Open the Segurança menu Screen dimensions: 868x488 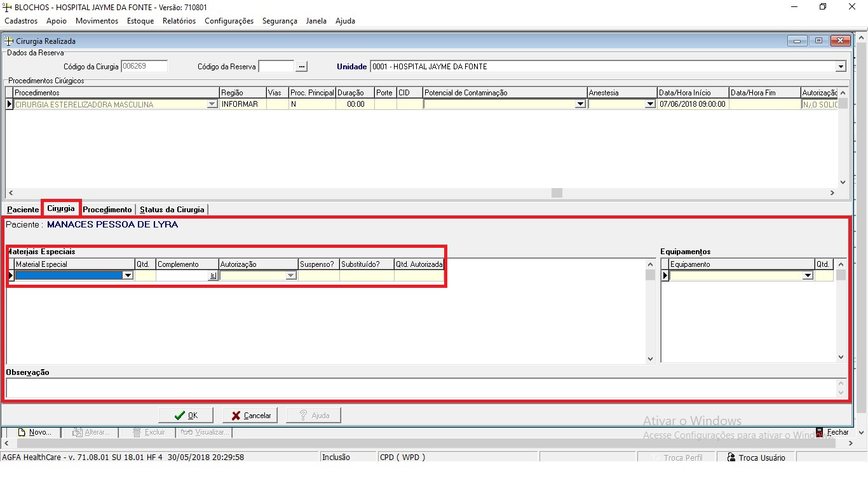280,21
